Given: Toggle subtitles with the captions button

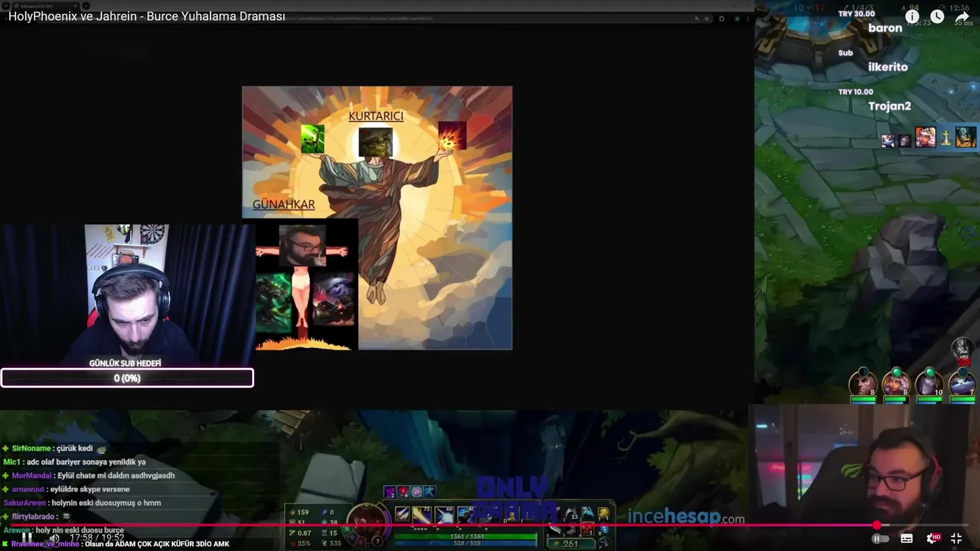Looking at the screenshot, I should click(906, 539).
